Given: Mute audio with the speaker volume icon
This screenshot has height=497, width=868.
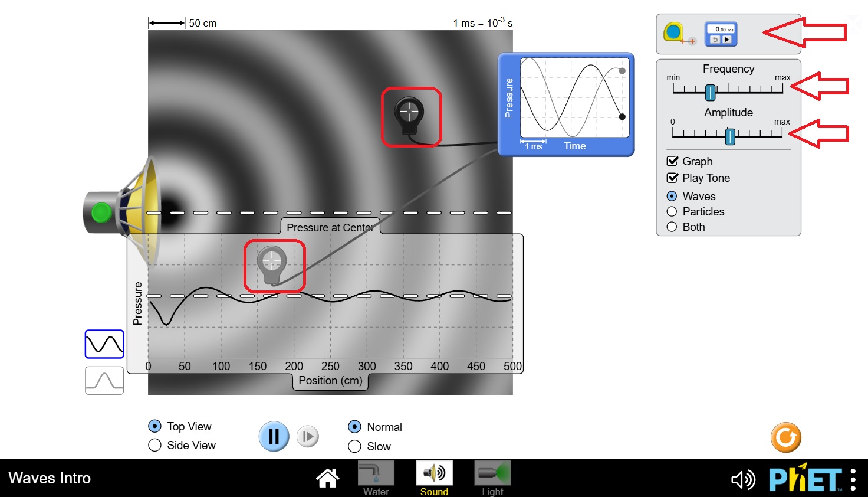Looking at the screenshot, I should point(742,480).
